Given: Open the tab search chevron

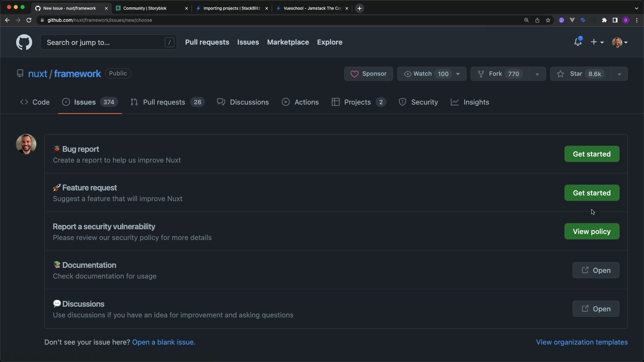Looking at the screenshot, I should 636,8.
